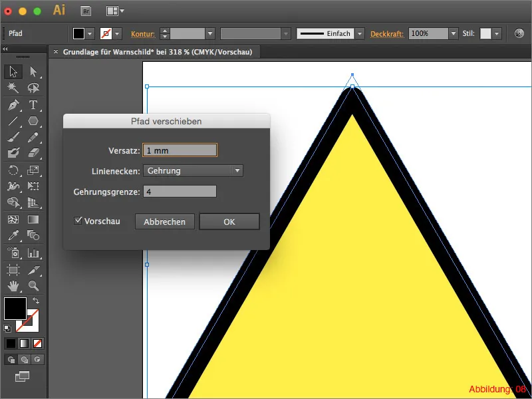Select the Polygon shape tool
Screen dimensions: 532x399
click(33, 121)
